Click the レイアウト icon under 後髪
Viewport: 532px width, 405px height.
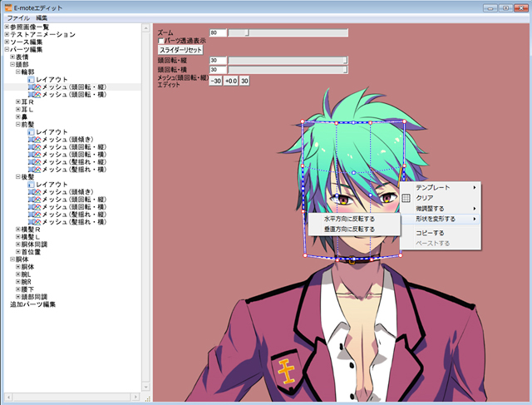[31, 185]
